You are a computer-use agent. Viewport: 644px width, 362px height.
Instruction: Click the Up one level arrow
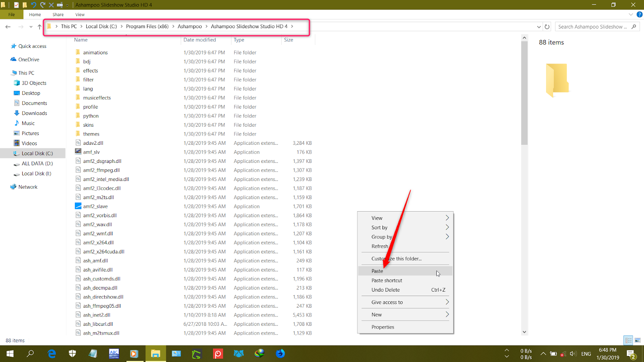[39, 27]
